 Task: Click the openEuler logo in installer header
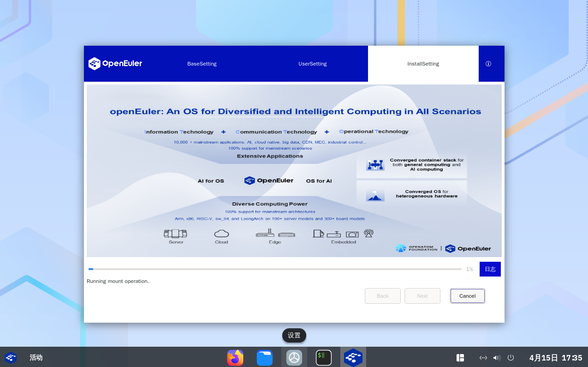click(x=115, y=64)
